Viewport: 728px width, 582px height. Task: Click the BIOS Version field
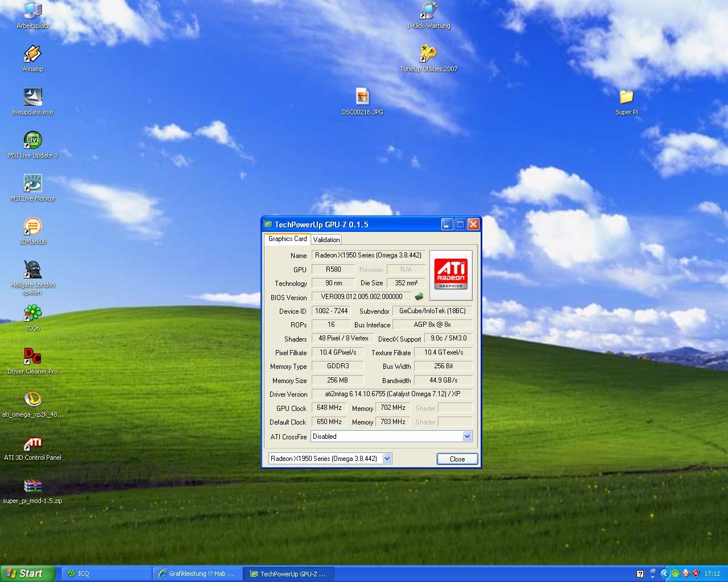point(362,297)
